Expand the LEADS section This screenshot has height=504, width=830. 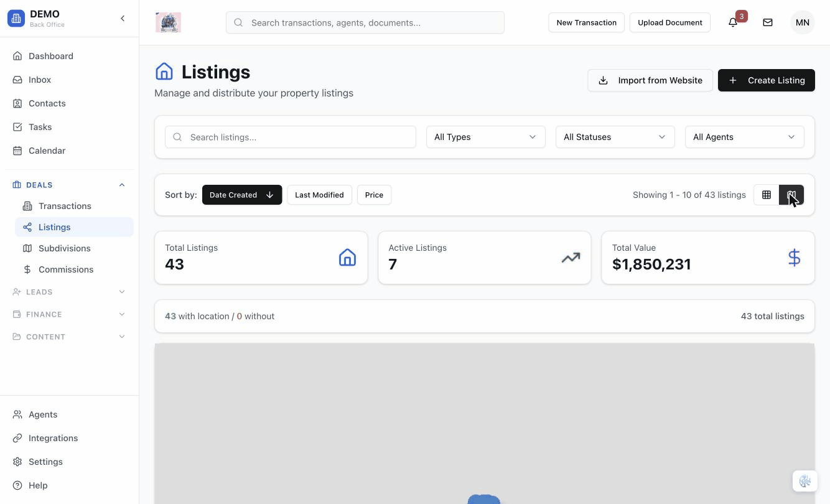(70, 292)
